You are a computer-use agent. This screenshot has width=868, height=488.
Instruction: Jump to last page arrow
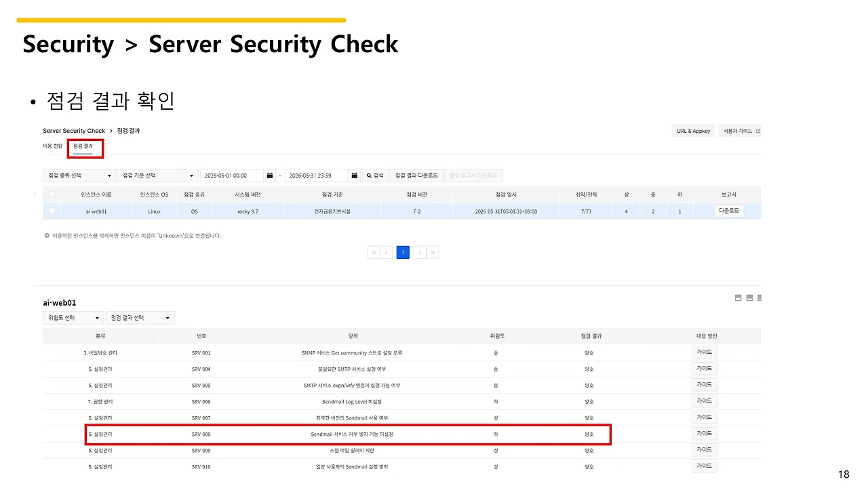coord(433,252)
